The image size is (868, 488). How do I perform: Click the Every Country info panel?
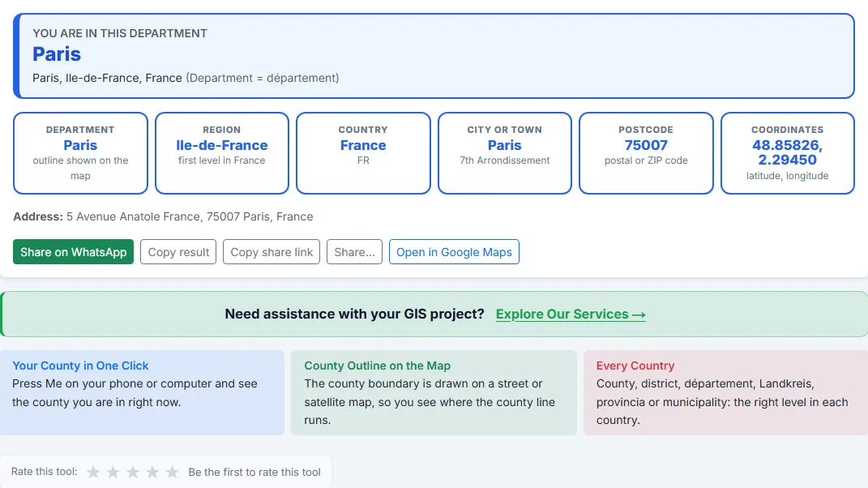[x=725, y=392]
